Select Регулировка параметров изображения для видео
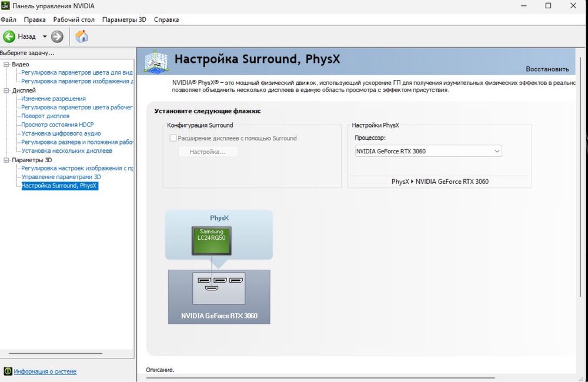This screenshot has height=382, width=588. pos(77,81)
